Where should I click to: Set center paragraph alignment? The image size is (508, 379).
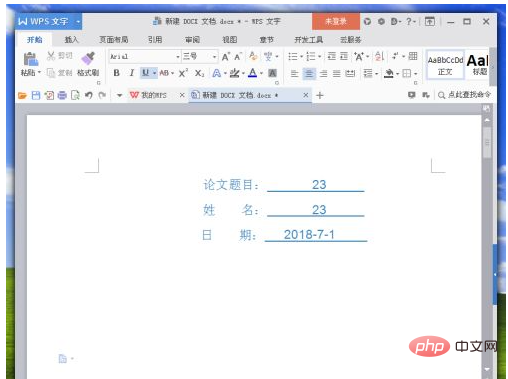(x=309, y=73)
